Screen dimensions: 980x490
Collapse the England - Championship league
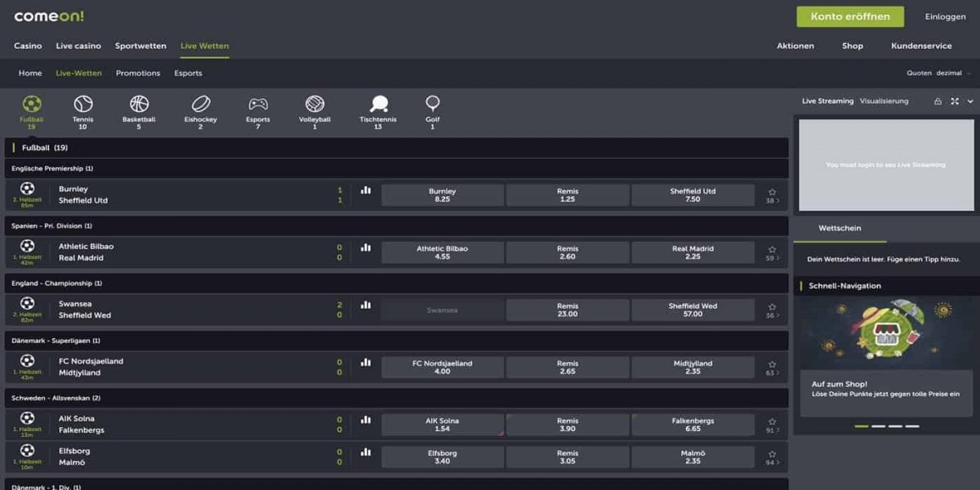[x=397, y=283]
